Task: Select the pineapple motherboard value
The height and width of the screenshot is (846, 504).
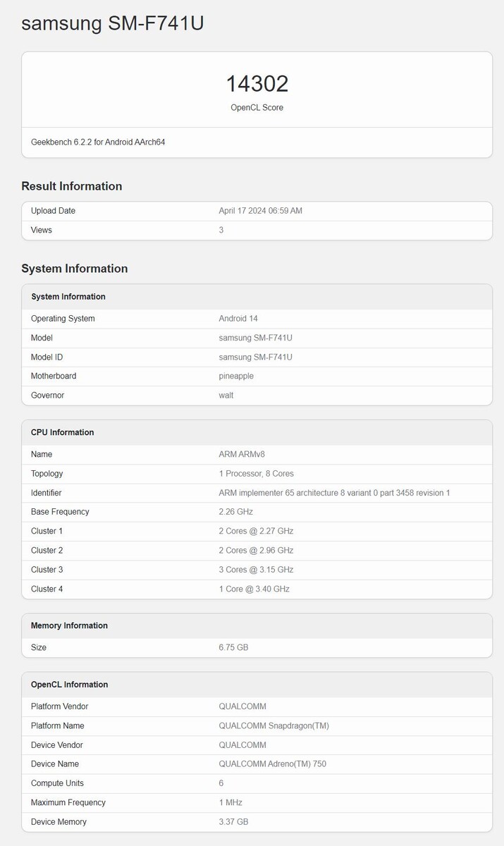Action: pyautogui.click(x=236, y=376)
